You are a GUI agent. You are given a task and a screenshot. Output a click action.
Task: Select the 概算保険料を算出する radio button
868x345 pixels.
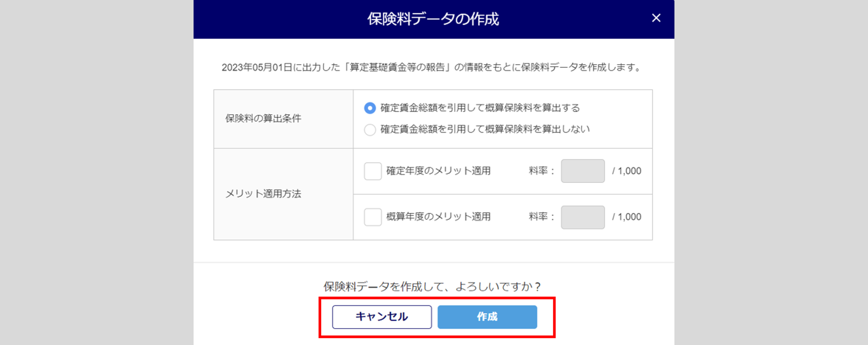pos(370,108)
